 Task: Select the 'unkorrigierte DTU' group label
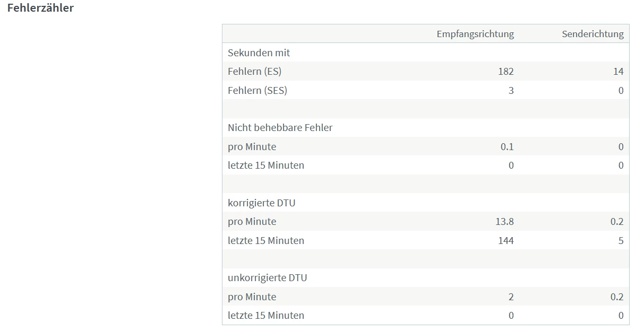(x=267, y=277)
